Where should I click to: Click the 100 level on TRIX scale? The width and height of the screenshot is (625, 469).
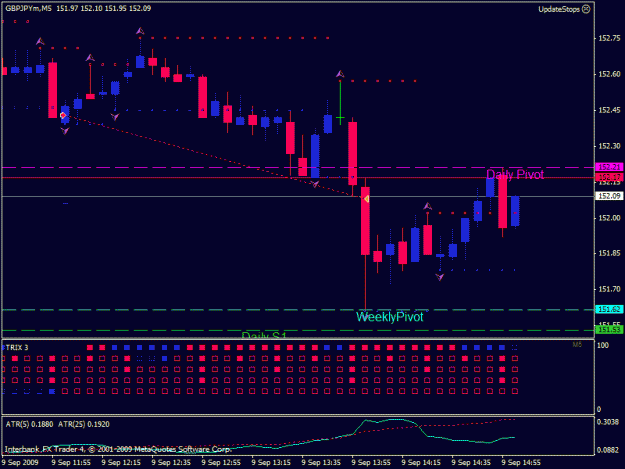coord(603,345)
